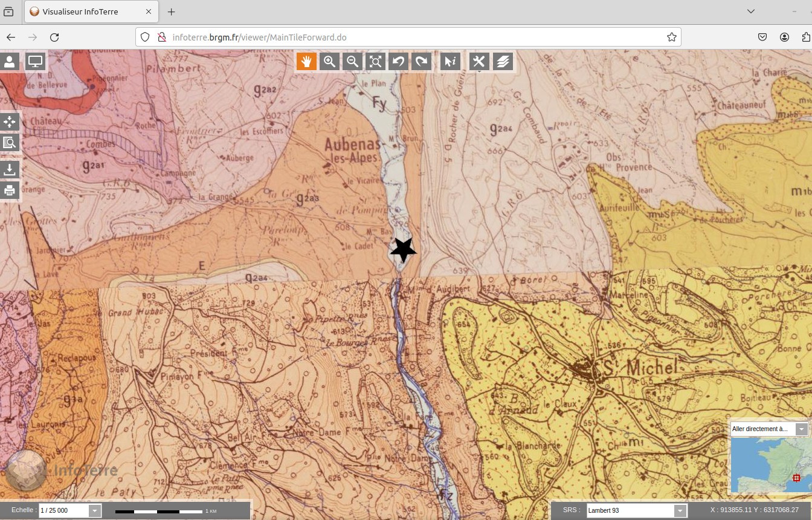
Task: Zoom to full map extent
Action: pos(375,61)
